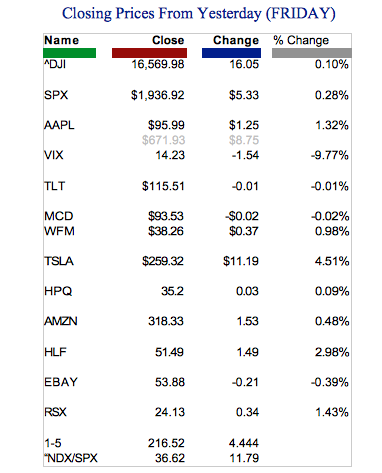
Task: Click the TSLA close price $259.32
Action: pyautogui.click(x=163, y=261)
